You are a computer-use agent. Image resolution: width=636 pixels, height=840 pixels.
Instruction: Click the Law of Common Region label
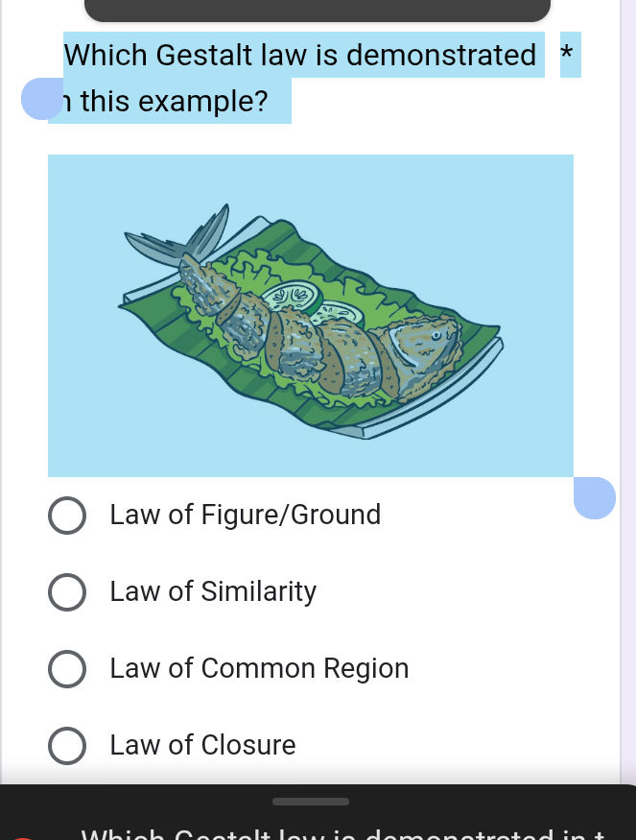tap(259, 669)
